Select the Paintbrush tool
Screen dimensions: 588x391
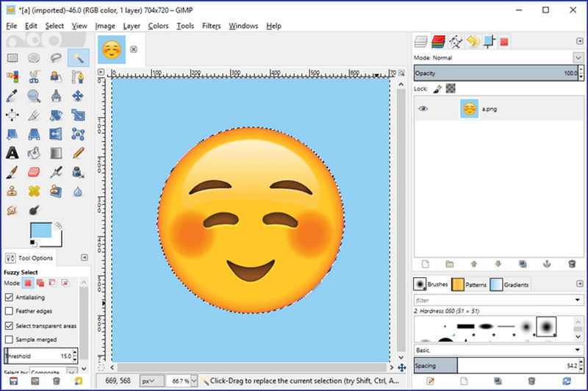coord(12,172)
